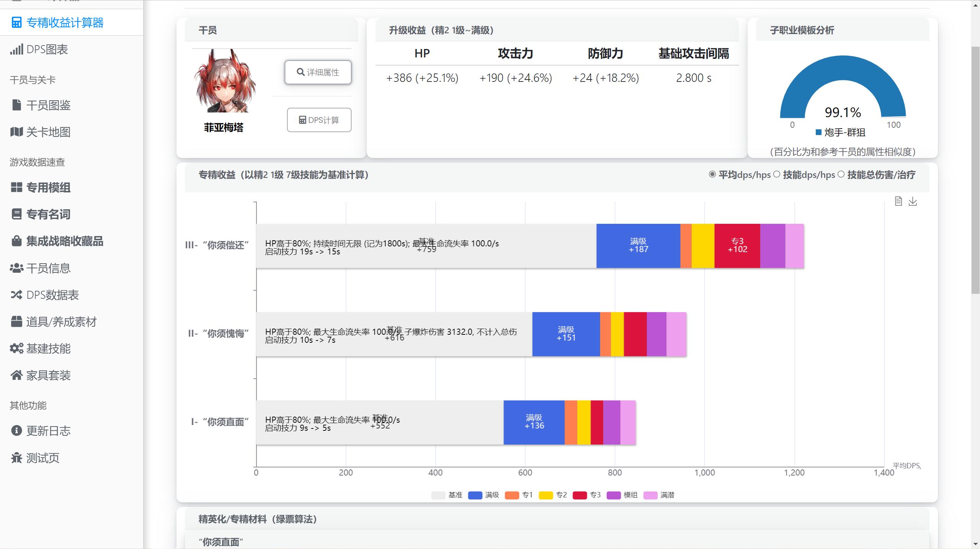Select the 技能总伤害/治疗 radio option
This screenshot has height=549, width=980.
841,174
